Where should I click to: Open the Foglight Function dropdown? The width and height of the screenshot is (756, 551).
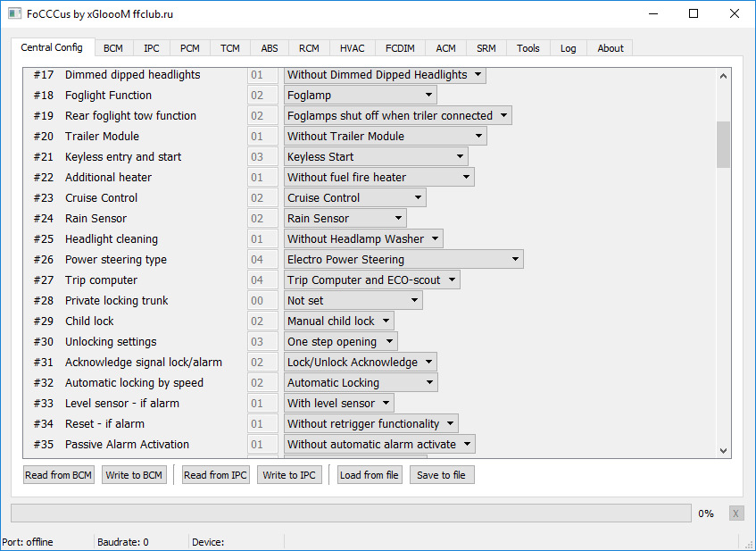click(x=361, y=96)
